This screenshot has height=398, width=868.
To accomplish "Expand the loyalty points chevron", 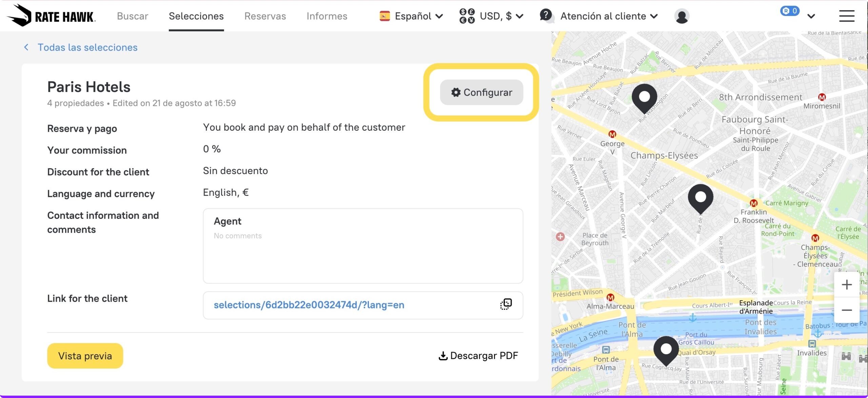I will pos(811,16).
